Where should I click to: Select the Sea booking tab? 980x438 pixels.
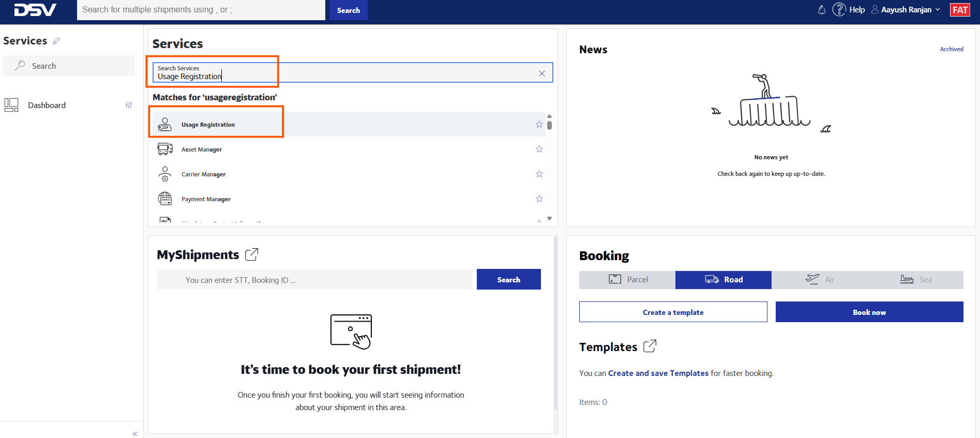pos(916,280)
